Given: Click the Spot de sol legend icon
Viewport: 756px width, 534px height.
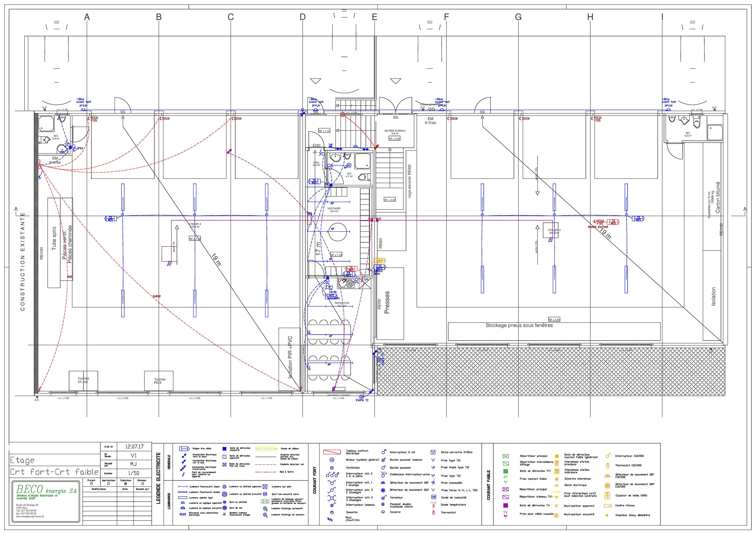Looking at the screenshot, I should pos(224,508).
